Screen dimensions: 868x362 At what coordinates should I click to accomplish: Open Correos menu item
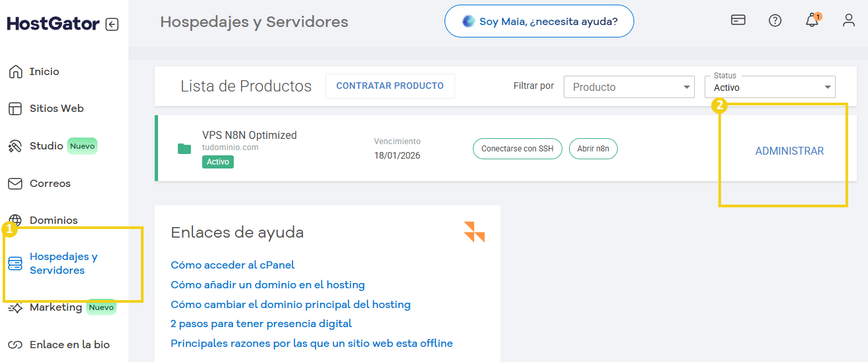(50, 184)
